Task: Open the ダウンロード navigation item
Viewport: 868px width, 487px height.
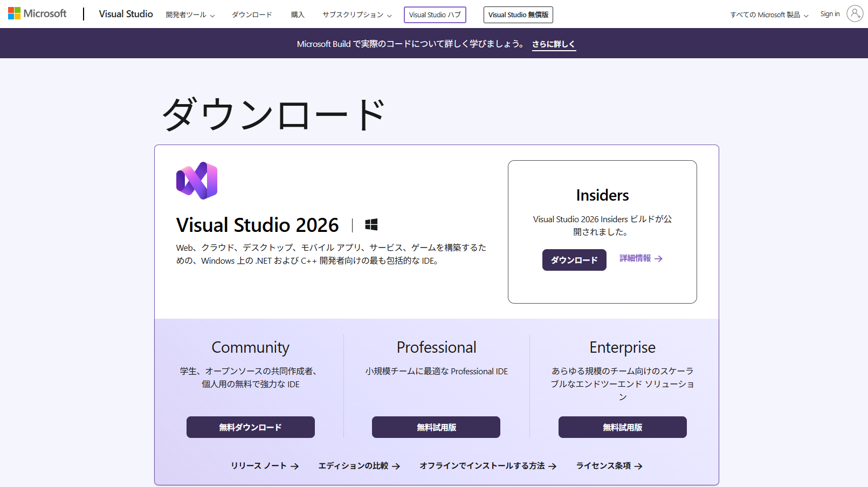Action: click(x=252, y=15)
